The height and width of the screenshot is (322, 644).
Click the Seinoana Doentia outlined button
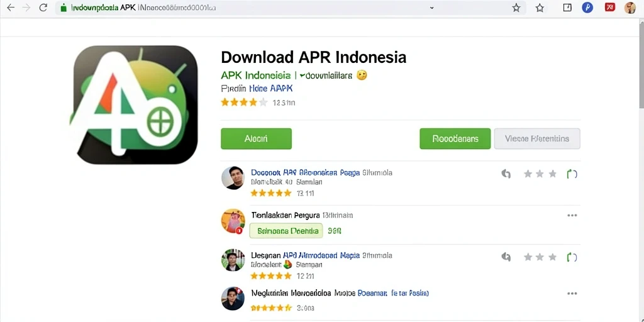coord(286,231)
